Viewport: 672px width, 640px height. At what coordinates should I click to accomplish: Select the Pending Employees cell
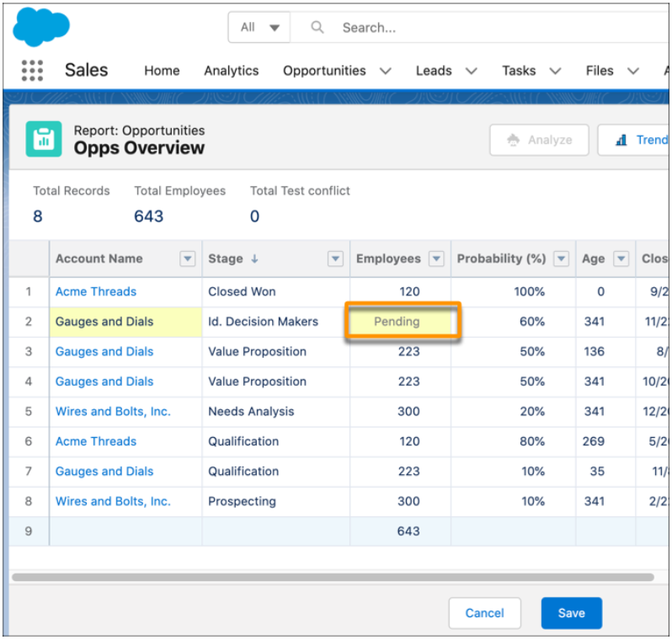[x=402, y=322]
